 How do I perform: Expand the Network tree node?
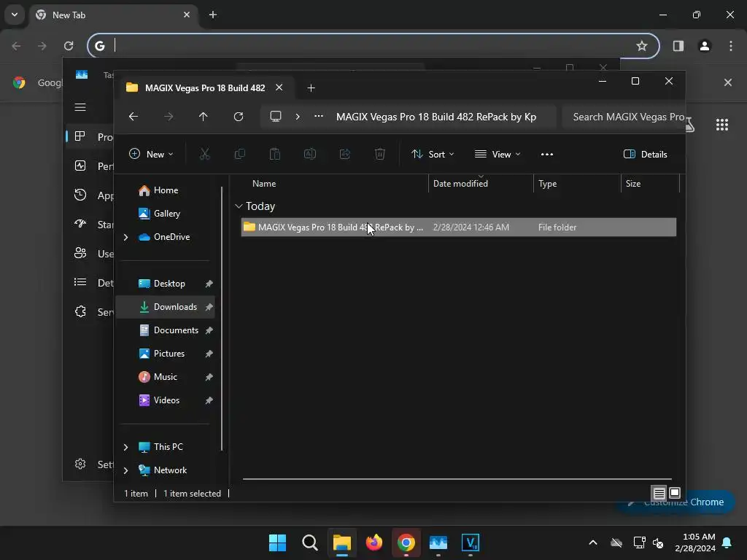(125, 470)
